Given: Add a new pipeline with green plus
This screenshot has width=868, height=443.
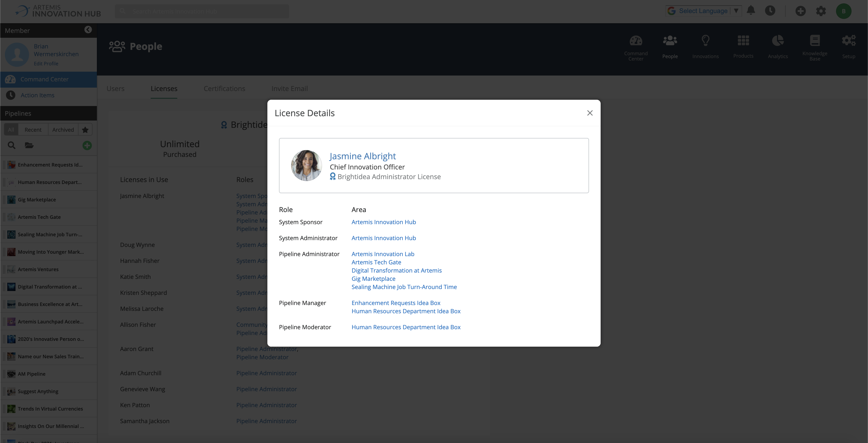Looking at the screenshot, I should tap(87, 145).
